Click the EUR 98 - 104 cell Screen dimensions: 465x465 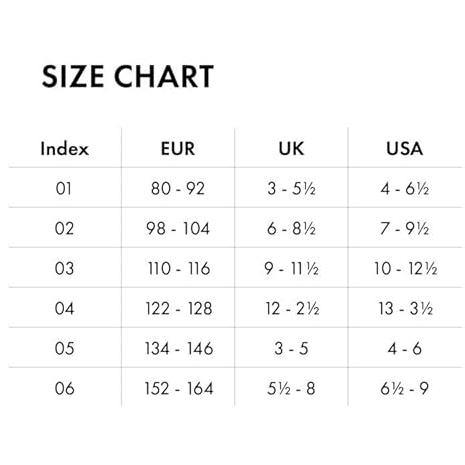point(178,228)
